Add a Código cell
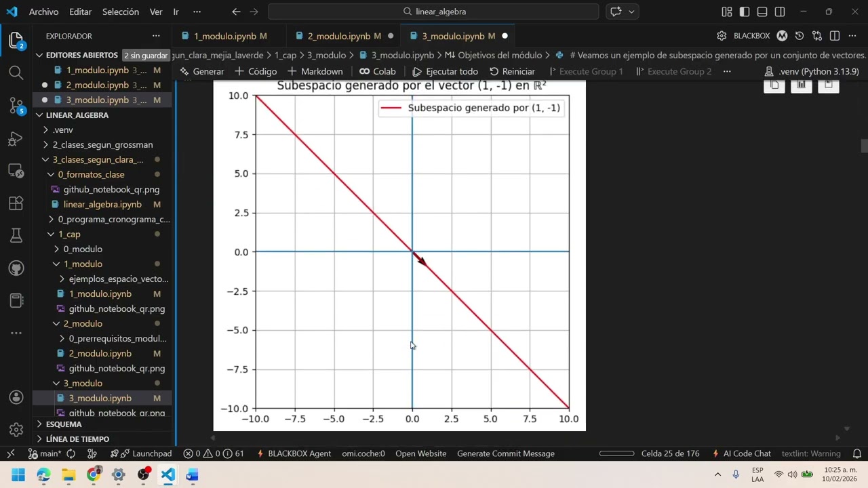The image size is (868, 488). pyautogui.click(x=256, y=71)
